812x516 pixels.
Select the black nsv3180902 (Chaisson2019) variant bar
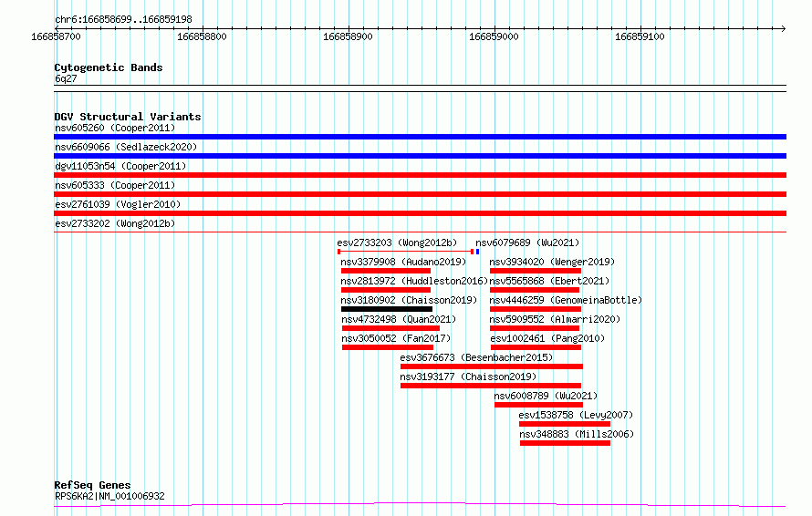point(387,309)
